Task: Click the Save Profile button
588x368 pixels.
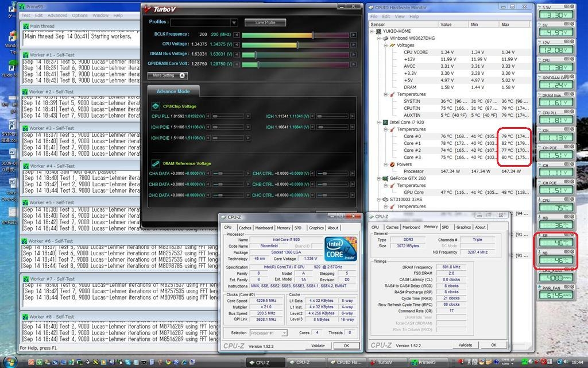Action: point(265,22)
